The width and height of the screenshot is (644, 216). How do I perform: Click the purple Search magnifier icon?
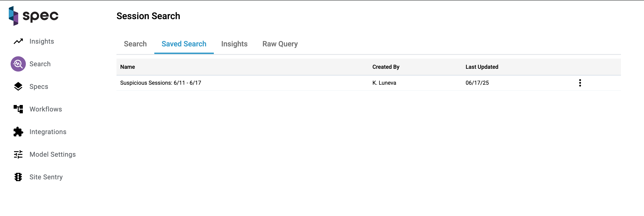click(18, 64)
